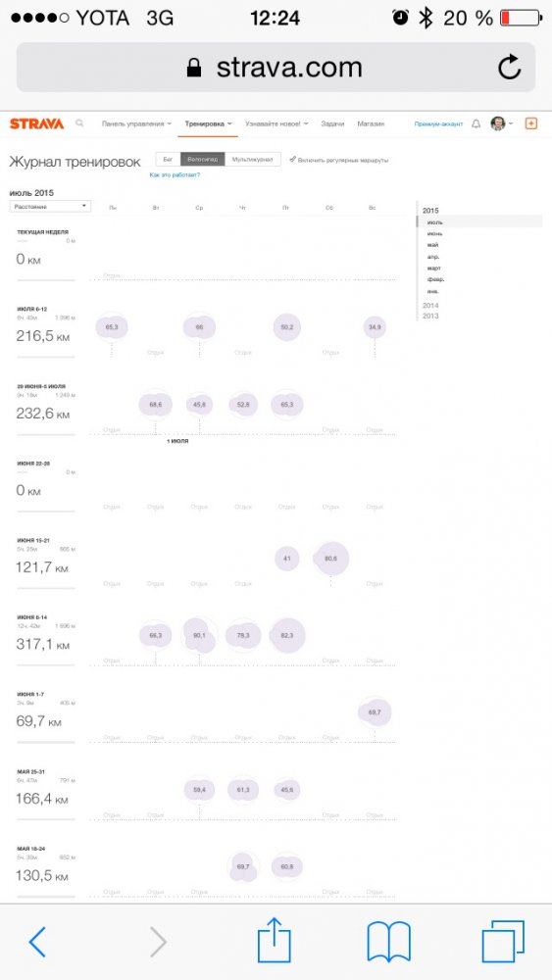Switch to the Мультижурнал toggle
Image resolution: width=552 pixels, height=980 pixels.
pyautogui.click(x=253, y=160)
